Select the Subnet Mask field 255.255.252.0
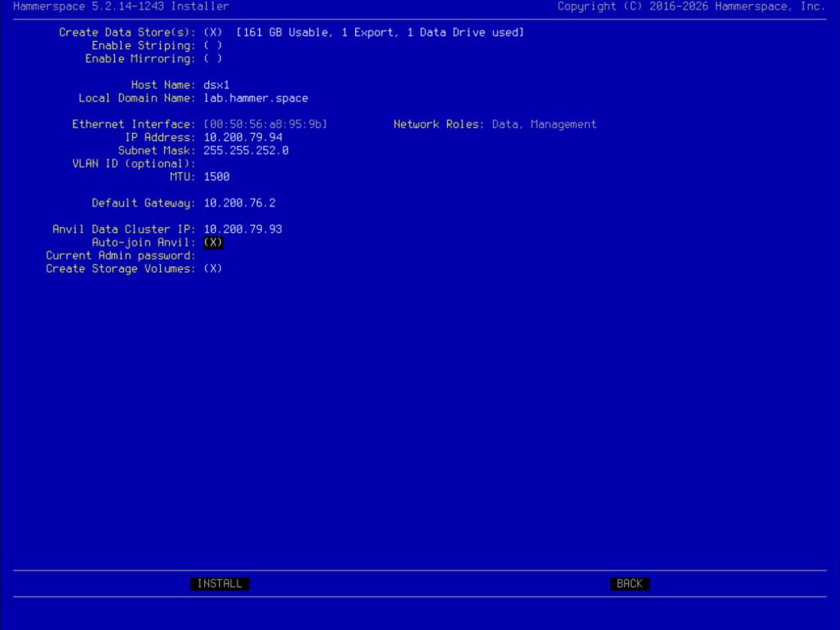Screen dimensions: 840x630 246,151
